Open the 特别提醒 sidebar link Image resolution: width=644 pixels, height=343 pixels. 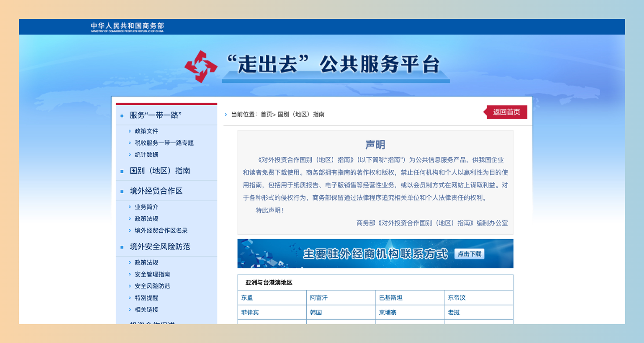tap(146, 298)
